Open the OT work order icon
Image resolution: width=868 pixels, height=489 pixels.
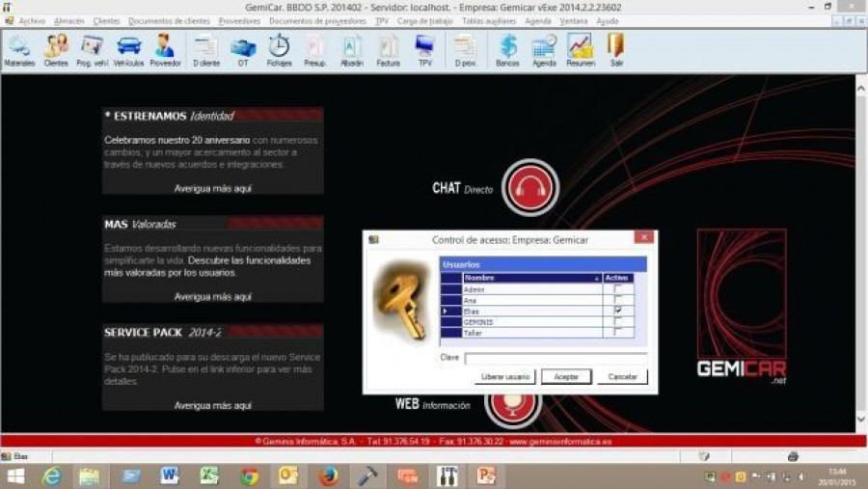coord(243,50)
